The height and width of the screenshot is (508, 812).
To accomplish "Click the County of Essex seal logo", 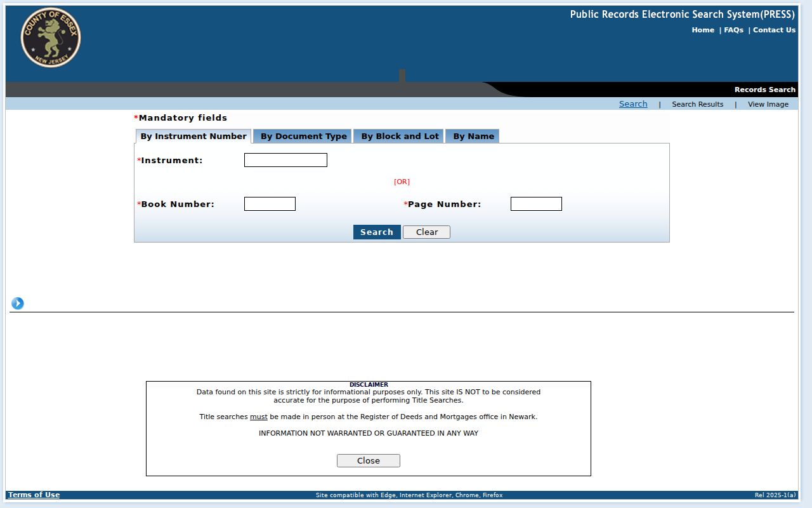I will coord(51,37).
